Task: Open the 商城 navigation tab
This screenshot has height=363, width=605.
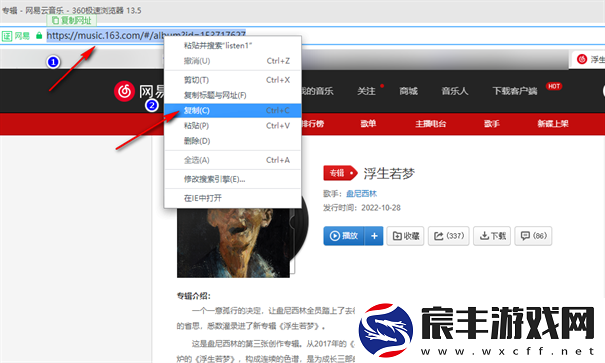Action: coord(409,91)
